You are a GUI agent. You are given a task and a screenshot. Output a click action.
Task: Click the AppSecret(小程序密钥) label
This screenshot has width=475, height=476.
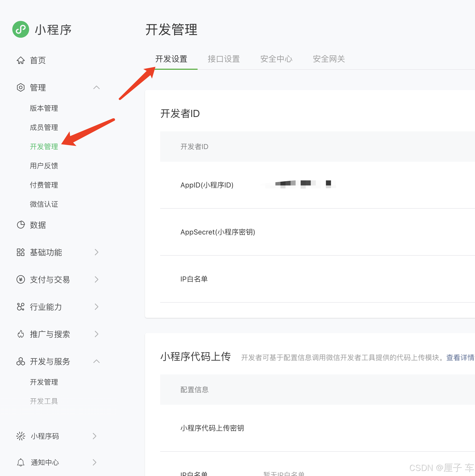point(218,232)
